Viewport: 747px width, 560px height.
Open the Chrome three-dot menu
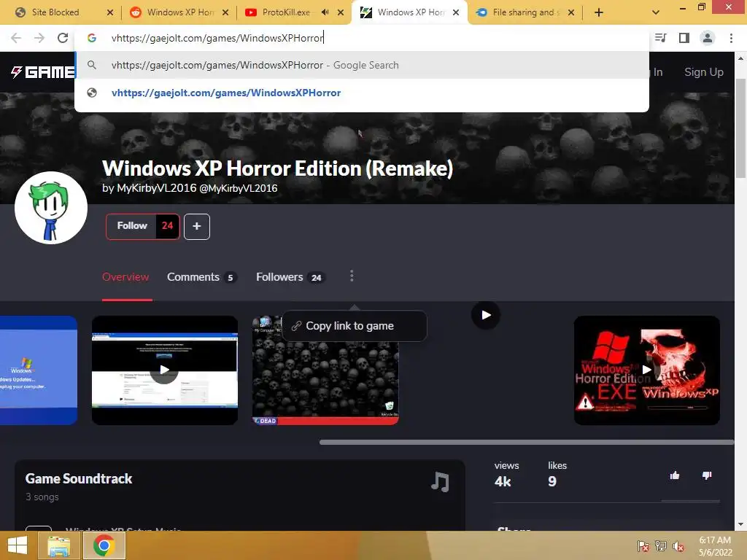pyautogui.click(x=731, y=38)
